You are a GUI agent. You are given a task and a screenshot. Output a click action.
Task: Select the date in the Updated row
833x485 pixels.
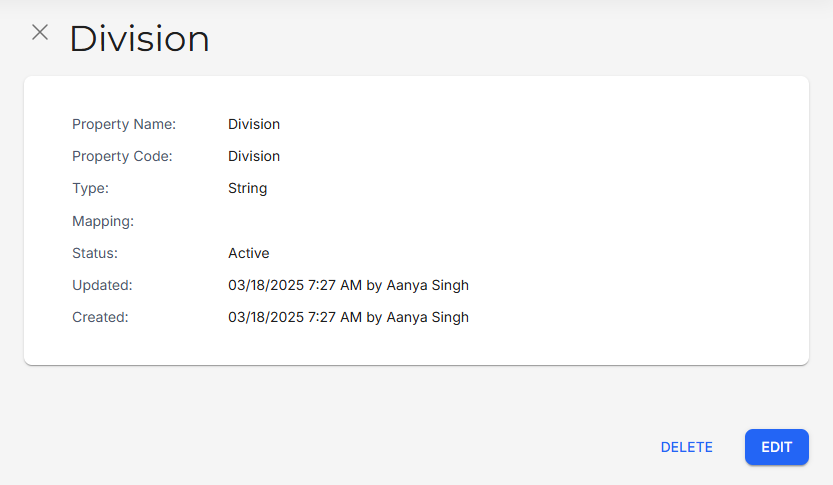(x=264, y=285)
